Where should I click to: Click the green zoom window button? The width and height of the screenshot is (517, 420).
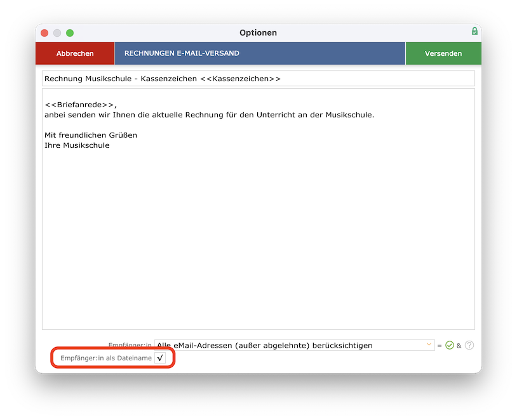point(70,32)
